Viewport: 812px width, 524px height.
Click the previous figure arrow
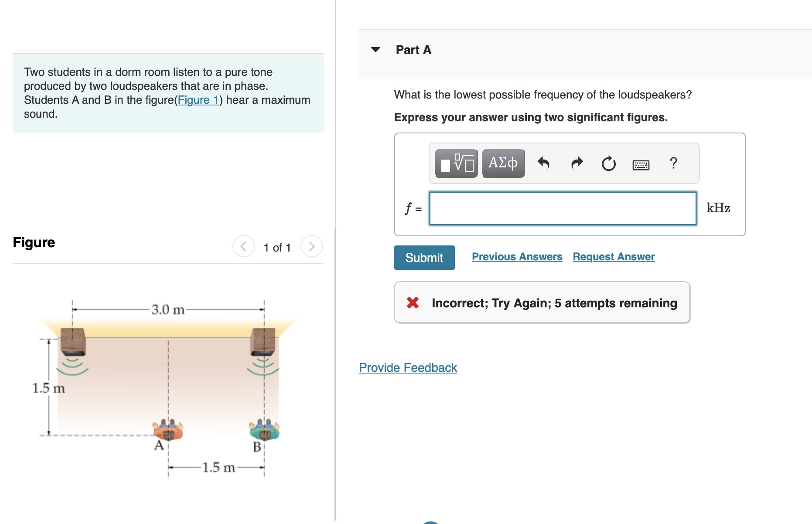click(243, 246)
